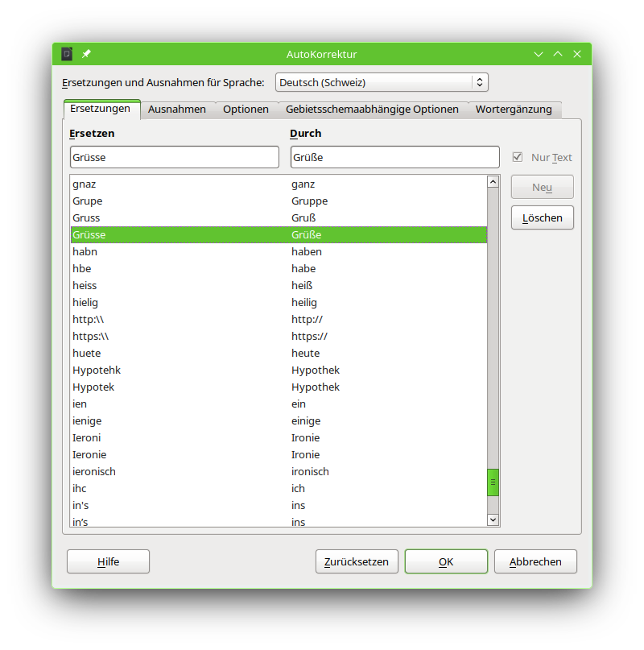Screen dimensions: 644x650
Task: Click the Durch input field
Action: pyautogui.click(x=394, y=157)
